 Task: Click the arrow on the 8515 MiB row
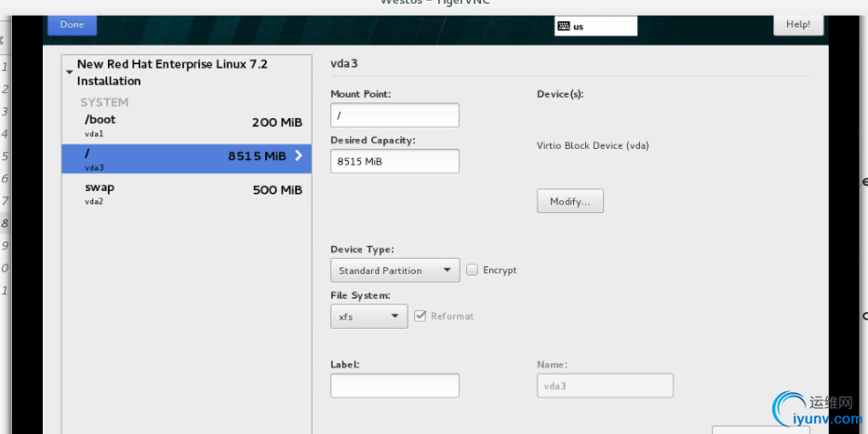coord(299,156)
